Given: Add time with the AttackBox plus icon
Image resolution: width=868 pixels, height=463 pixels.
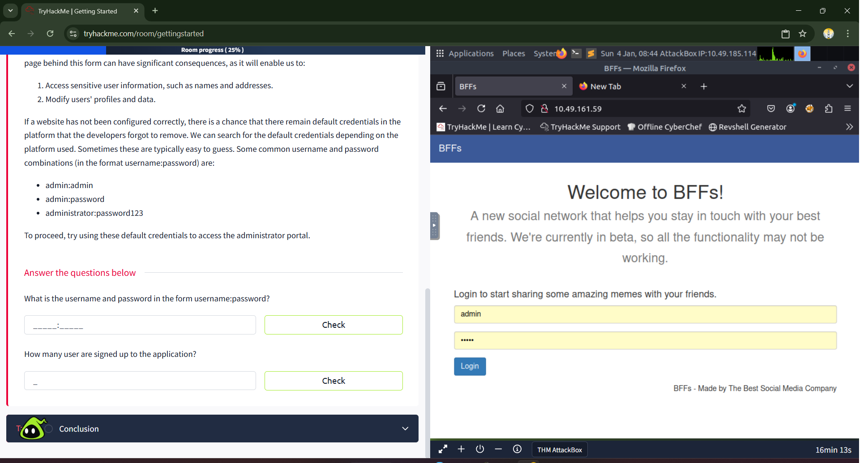Looking at the screenshot, I should (461, 449).
